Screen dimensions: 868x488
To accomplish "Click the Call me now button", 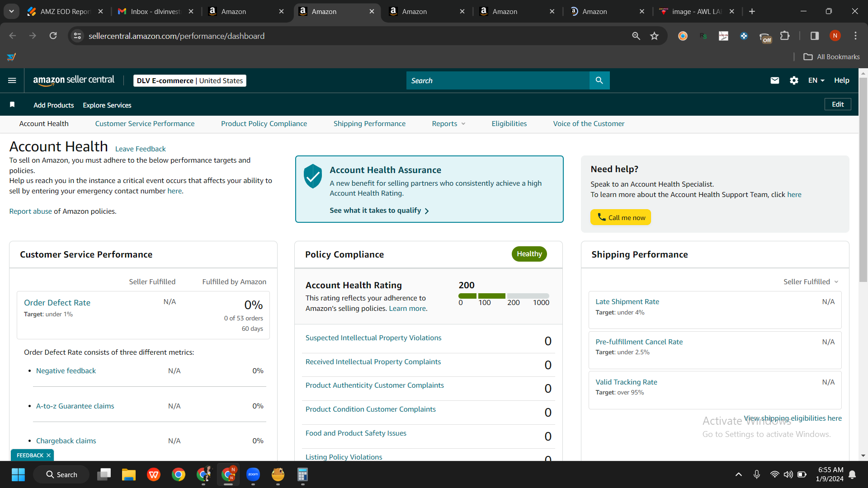I will pyautogui.click(x=621, y=217).
